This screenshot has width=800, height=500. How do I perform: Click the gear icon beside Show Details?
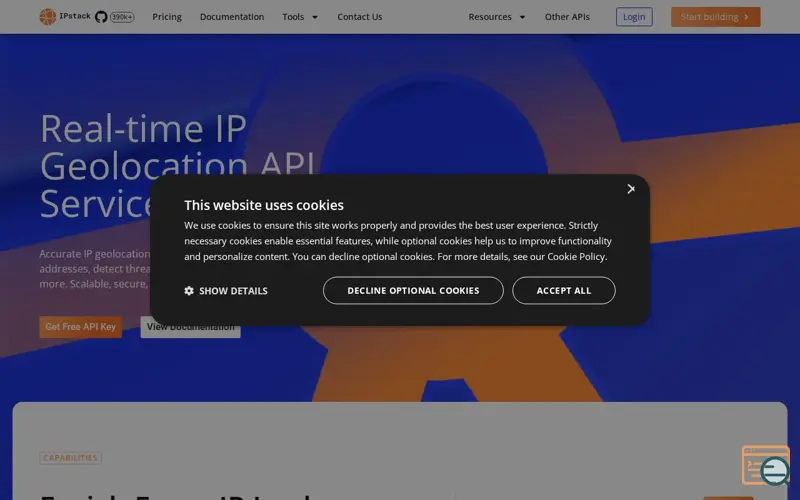click(189, 290)
